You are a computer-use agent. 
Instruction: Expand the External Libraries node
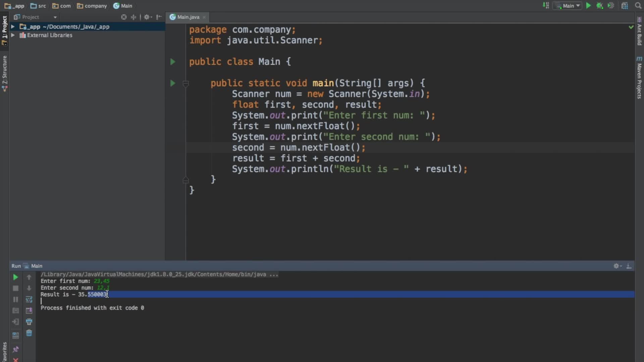(13, 35)
